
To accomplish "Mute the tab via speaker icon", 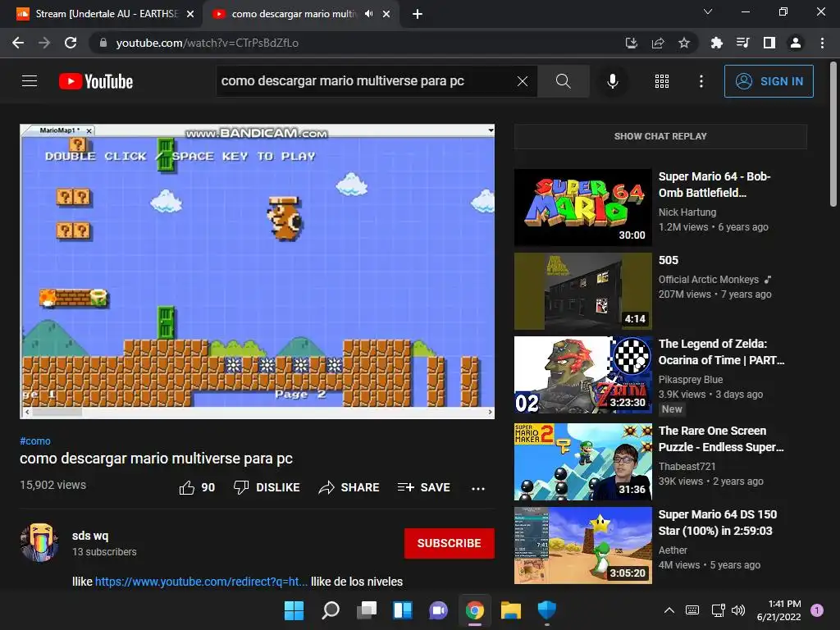I will [x=368, y=14].
